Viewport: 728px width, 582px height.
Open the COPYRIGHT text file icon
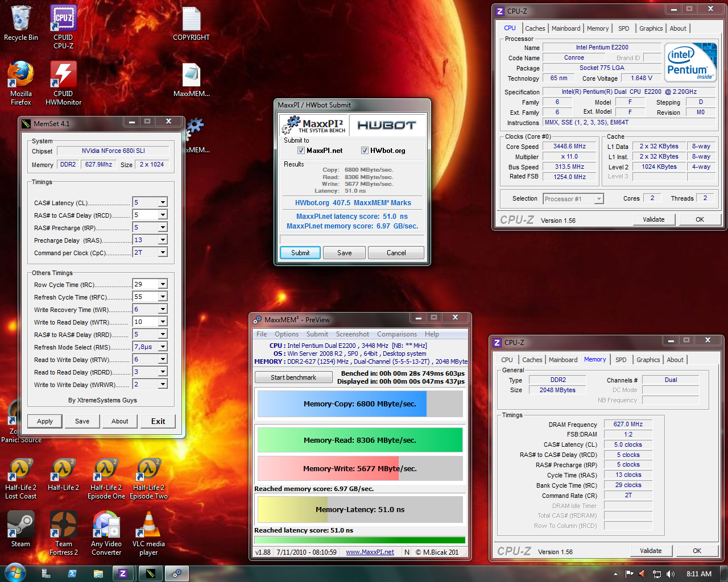191,24
